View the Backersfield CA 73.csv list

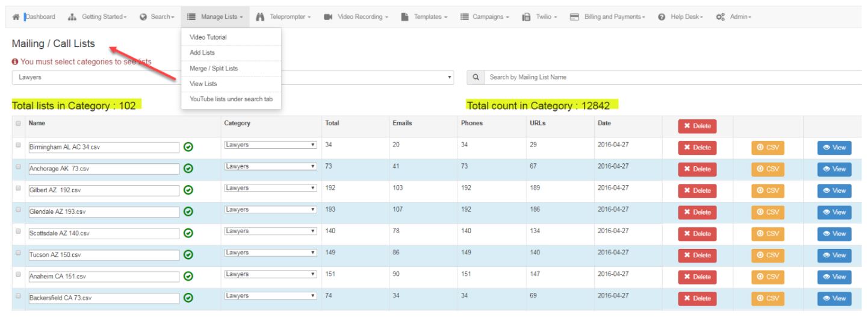click(834, 298)
